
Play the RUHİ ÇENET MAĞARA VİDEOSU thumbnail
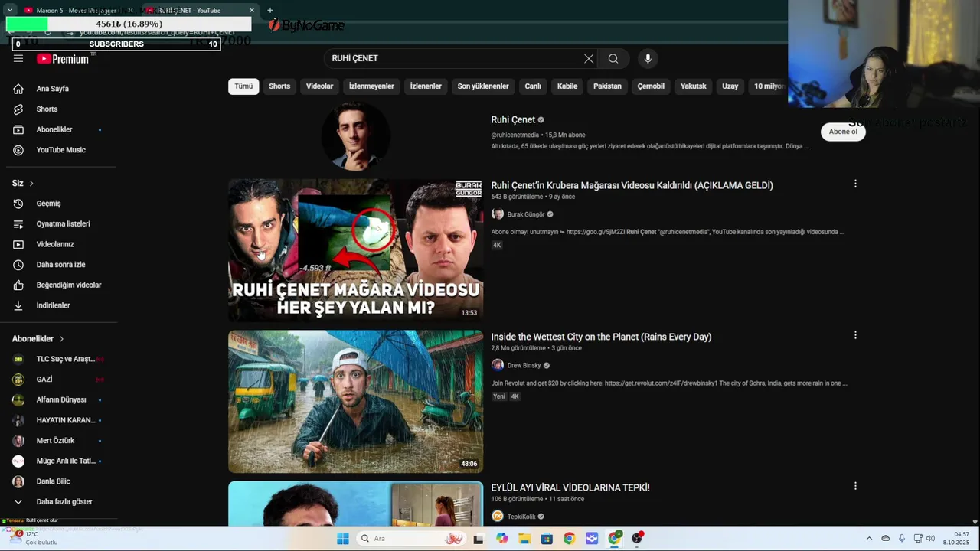coord(355,250)
